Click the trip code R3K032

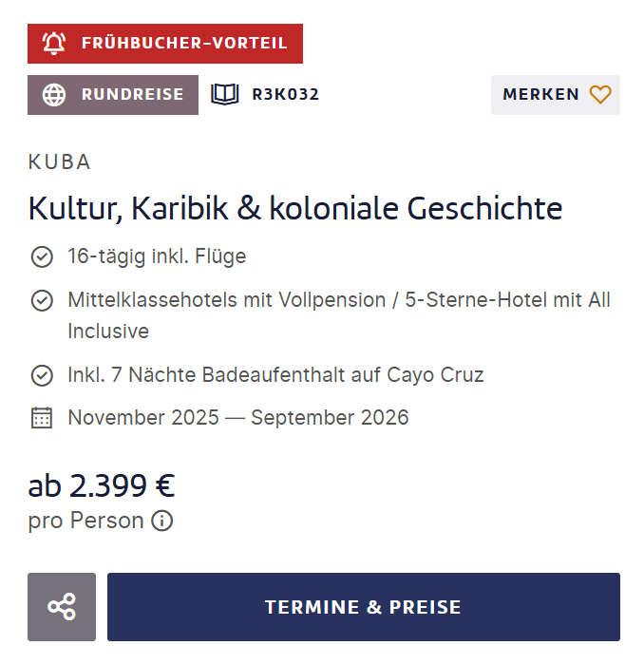(285, 94)
